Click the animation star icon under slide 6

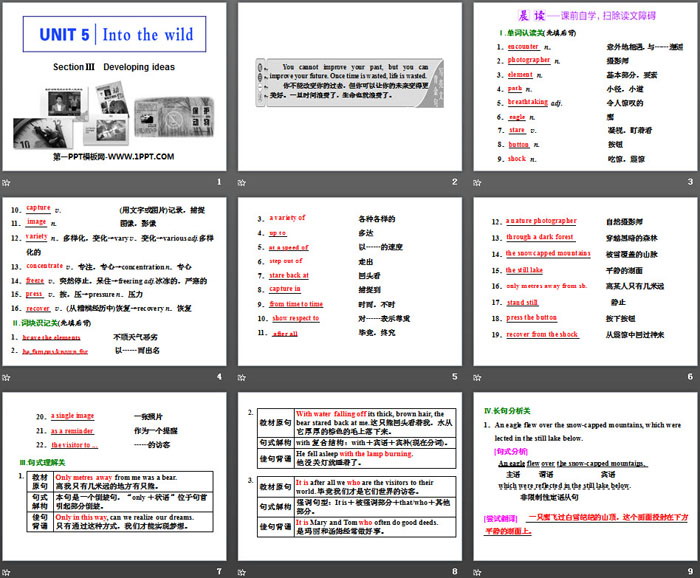pos(478,376)
